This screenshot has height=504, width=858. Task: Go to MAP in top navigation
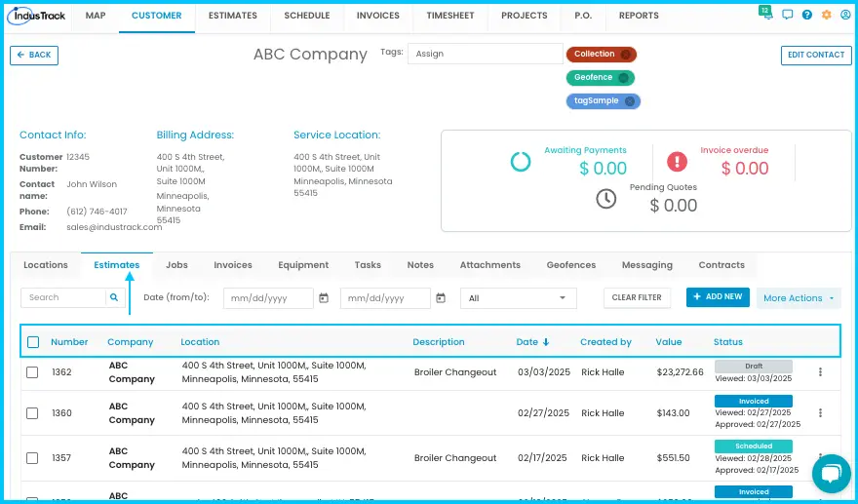96,16
